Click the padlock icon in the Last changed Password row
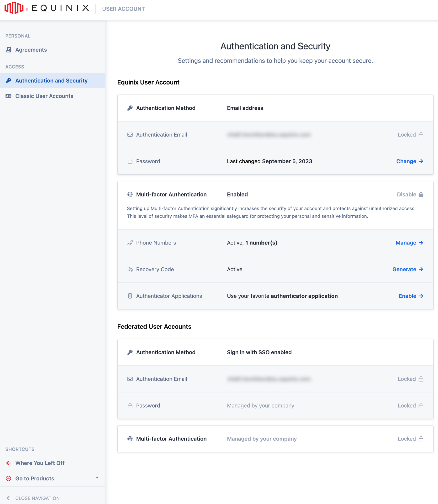 click(130, 161)
